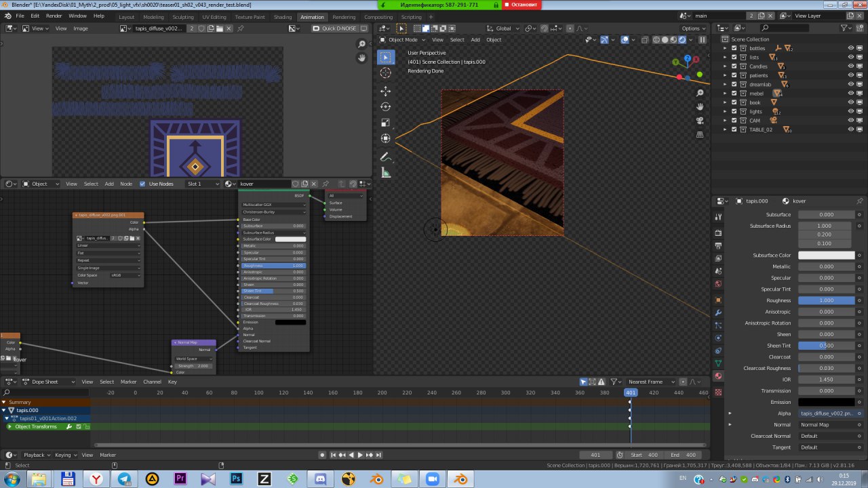Open Photoshop from the taskbar
Screen dimensions: 868x488
point(236,479)
